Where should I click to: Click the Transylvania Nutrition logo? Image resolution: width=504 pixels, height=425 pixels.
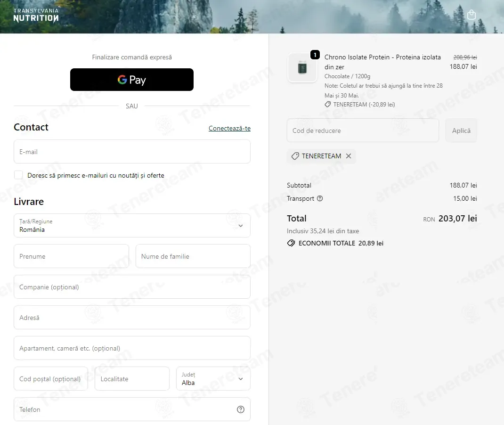tap(36, 15)
